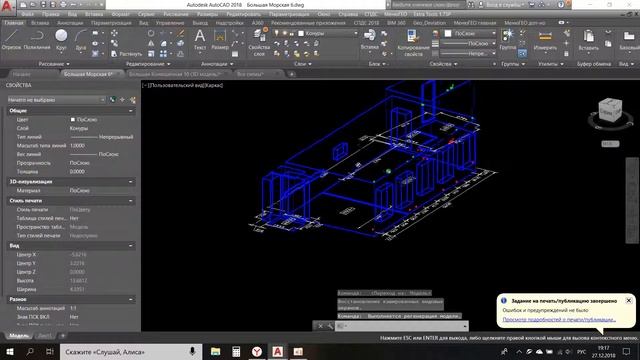Click the Array tool icon in Редактирование
The height and width of the screenshot is (360, 640).
tap(163, 54)
